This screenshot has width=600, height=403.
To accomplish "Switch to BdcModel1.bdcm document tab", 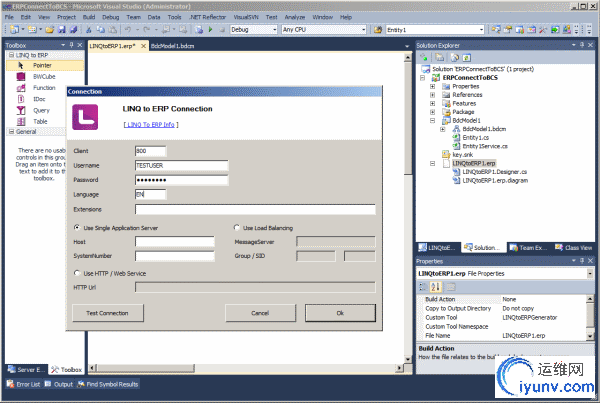I will pos(172,46).
